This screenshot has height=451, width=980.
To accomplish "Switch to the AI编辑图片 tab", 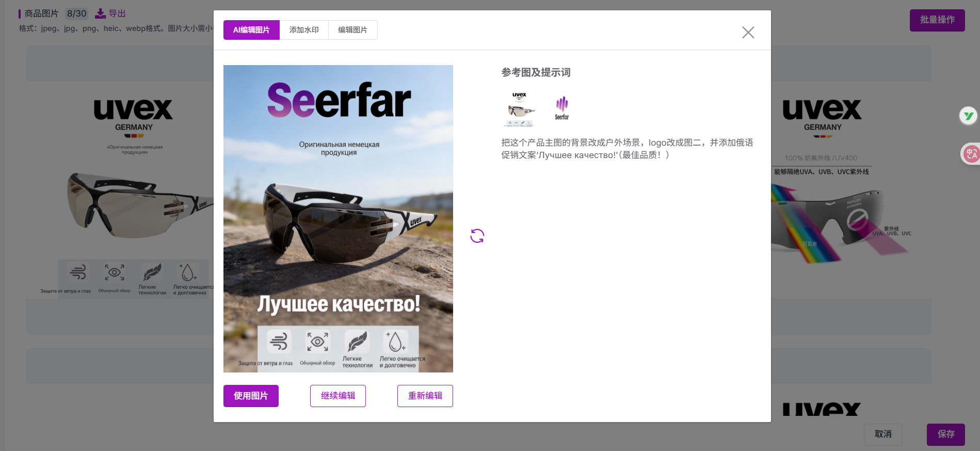I will (x=251, y=30).
